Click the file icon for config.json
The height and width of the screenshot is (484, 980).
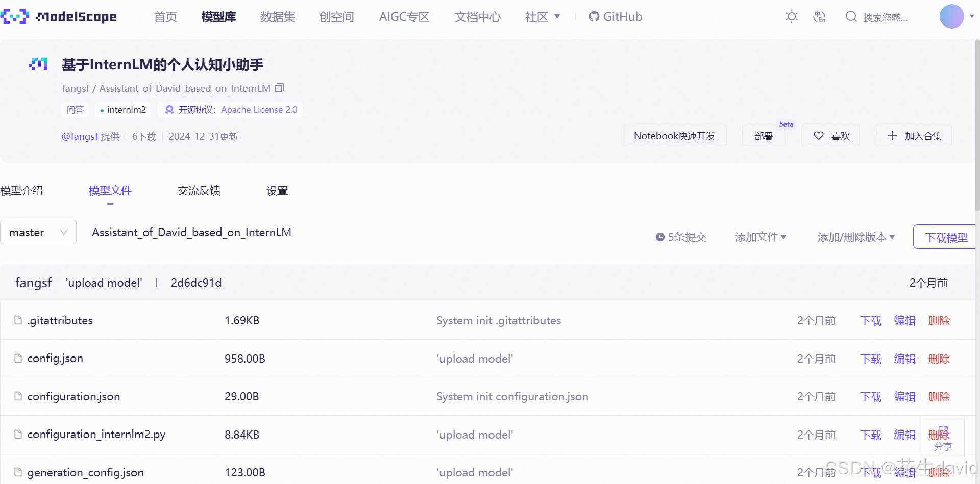coord(18,358)
